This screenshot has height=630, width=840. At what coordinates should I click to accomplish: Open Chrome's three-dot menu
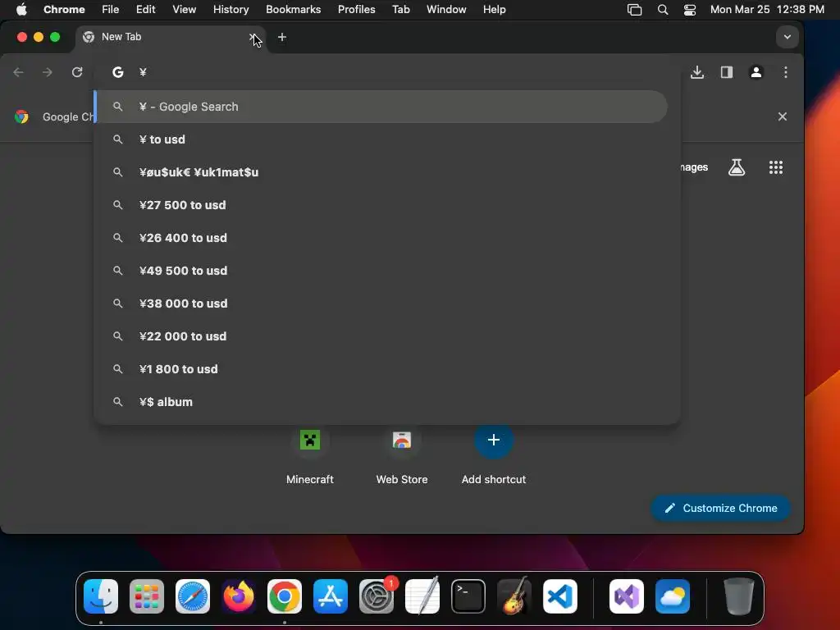pos(785,72)
